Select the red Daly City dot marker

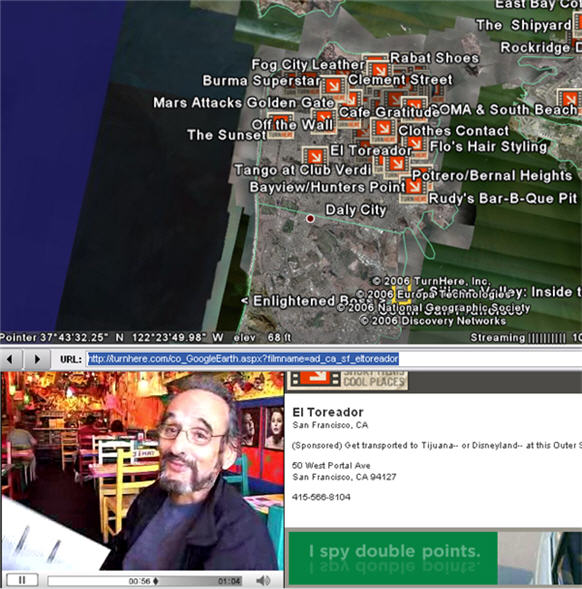point(310,218)
